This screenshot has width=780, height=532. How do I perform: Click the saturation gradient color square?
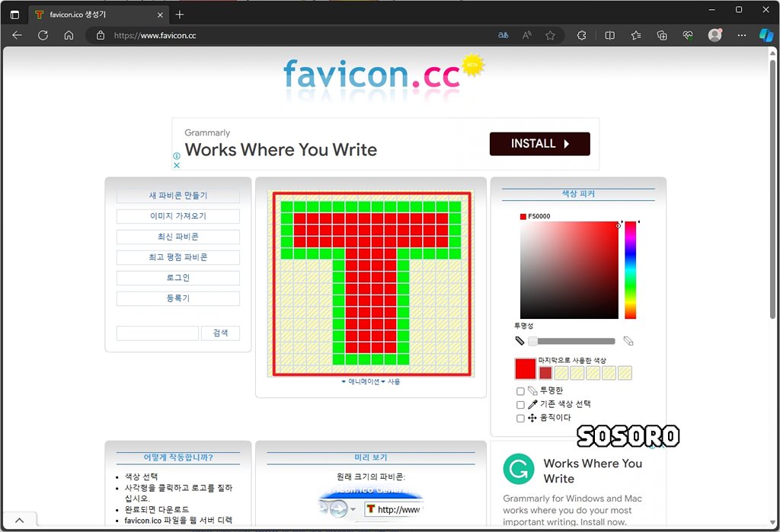click(569, 270)
